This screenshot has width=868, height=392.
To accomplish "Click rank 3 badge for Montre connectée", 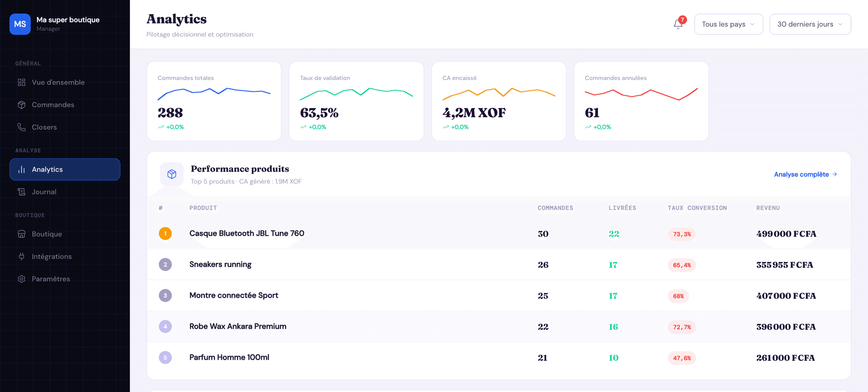I will point(165,296).
